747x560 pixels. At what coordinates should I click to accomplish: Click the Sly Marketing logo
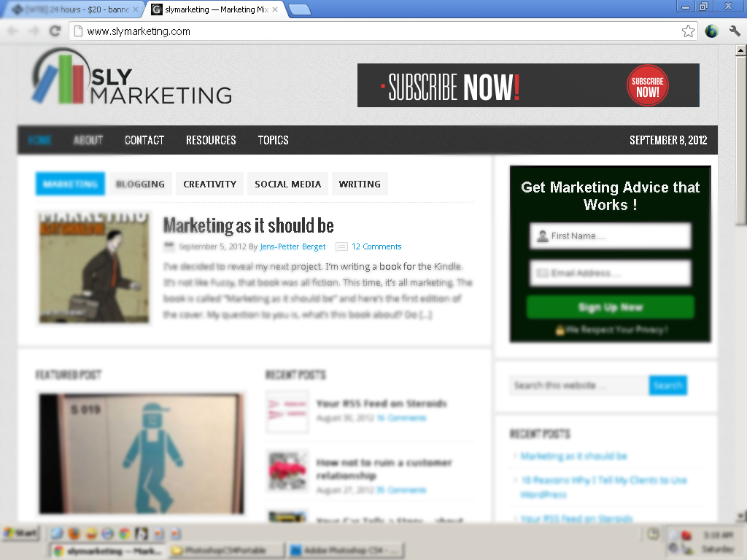click(132, 77)
